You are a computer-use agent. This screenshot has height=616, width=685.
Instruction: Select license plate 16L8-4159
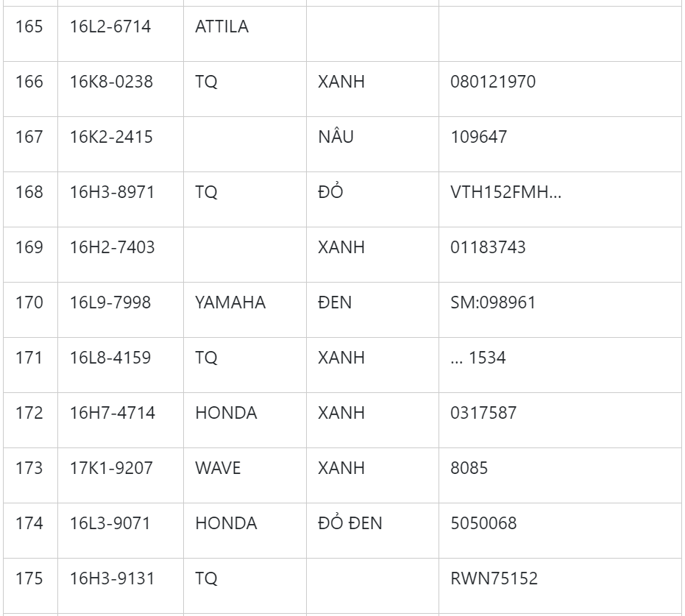click(110, 358)
